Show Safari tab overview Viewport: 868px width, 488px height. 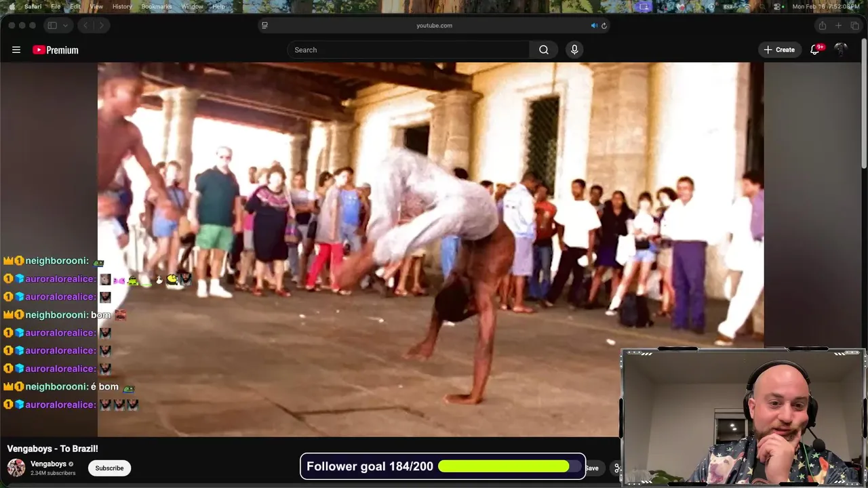(x=854, y=25)
